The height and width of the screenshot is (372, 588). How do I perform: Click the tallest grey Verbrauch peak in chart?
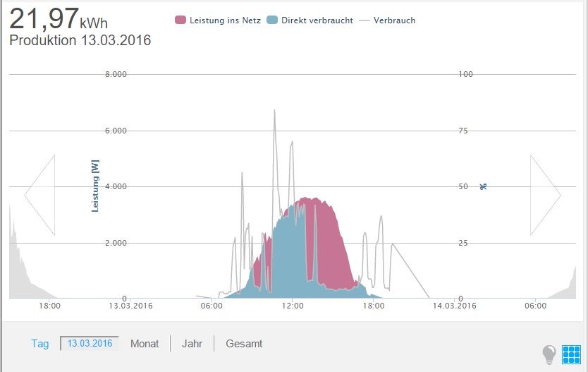tap(274, 113)
